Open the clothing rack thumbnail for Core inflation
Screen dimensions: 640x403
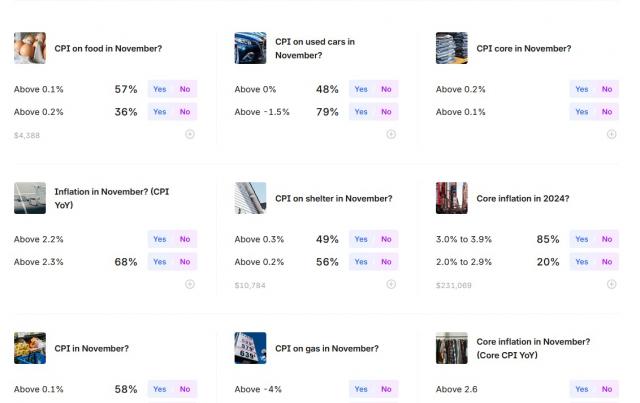[451, 348]
